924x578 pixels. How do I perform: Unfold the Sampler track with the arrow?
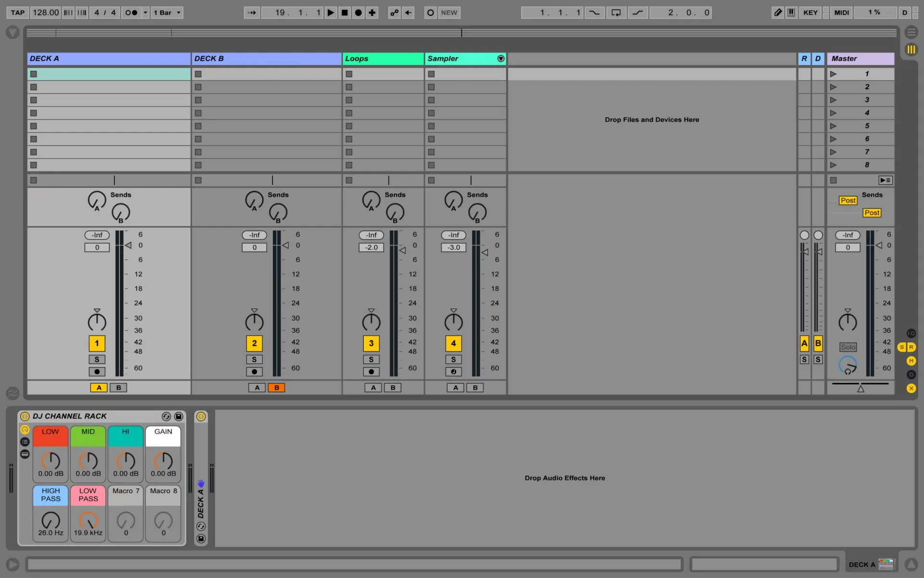[x=501, y=59]
